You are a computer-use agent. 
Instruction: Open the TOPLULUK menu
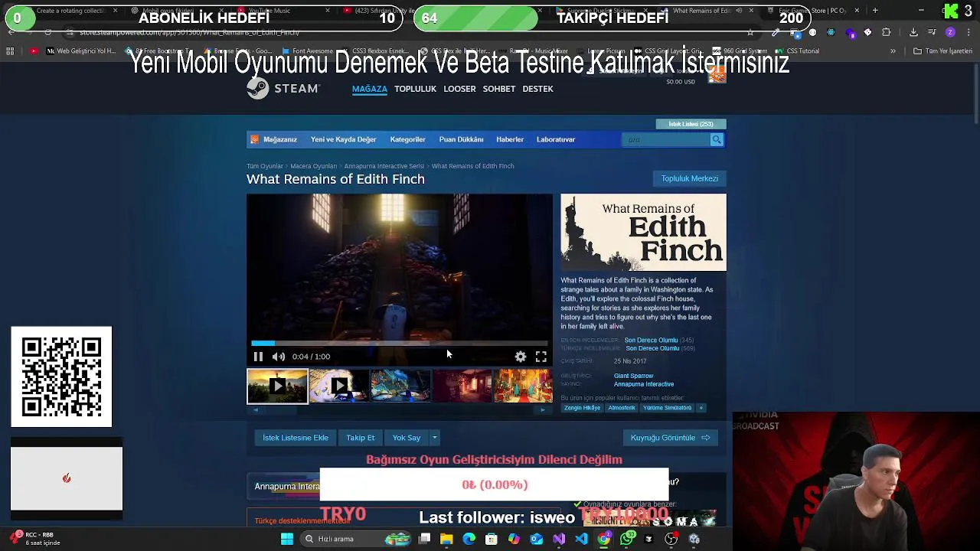[x=415, y=89]
